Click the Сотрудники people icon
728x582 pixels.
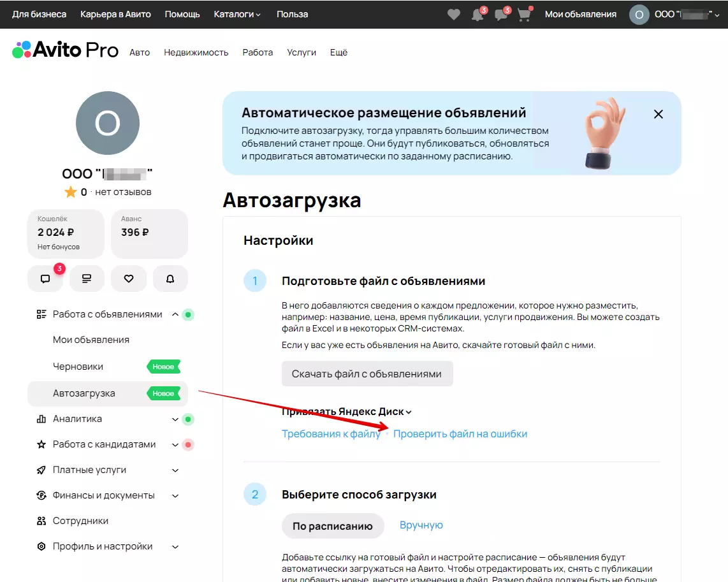click(41, 521)
